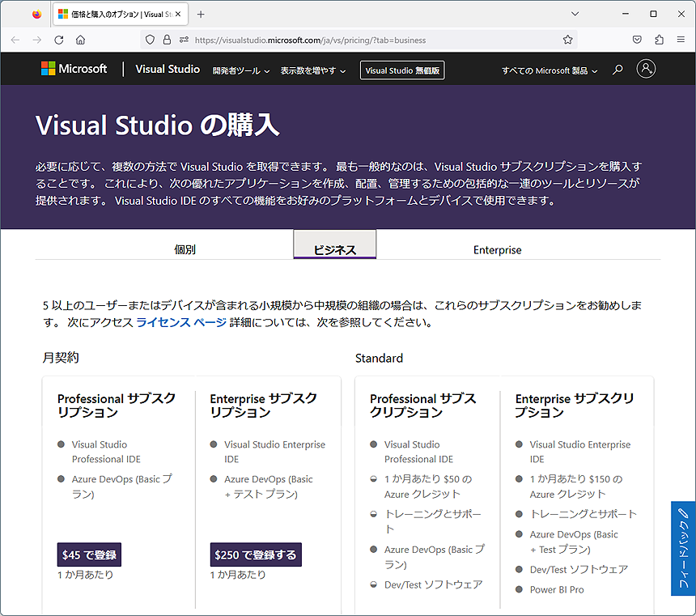The width and height of the screenshot is (696, 616).
Task: Open the search magnifier icon
Action: pos(617,70)
